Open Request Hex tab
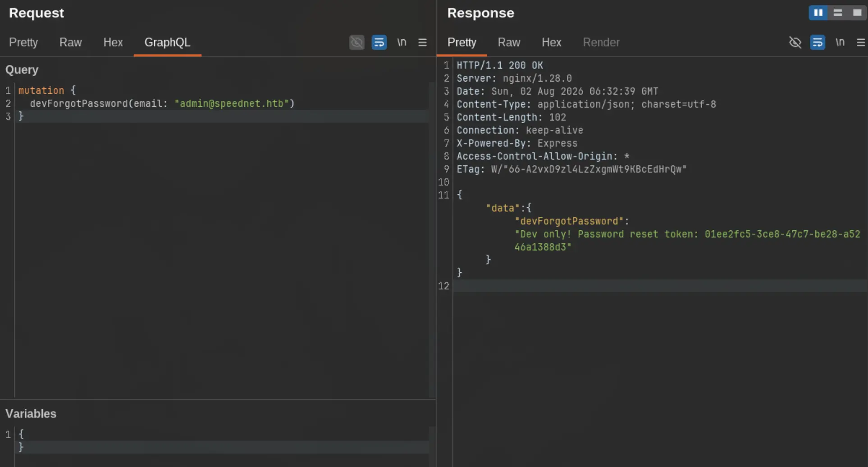The image size is (868, 467). tap(113, 42)
